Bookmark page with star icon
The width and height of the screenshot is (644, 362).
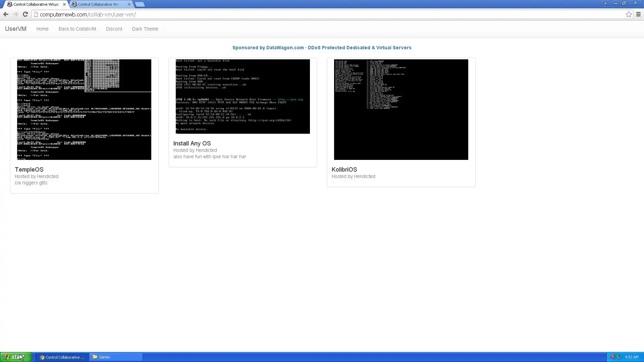629,14
